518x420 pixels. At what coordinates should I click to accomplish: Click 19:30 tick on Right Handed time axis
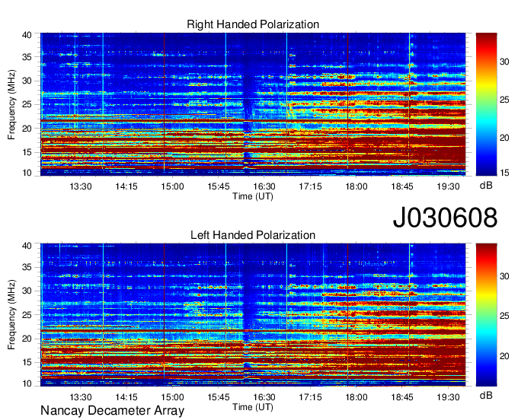click(448, 186)
